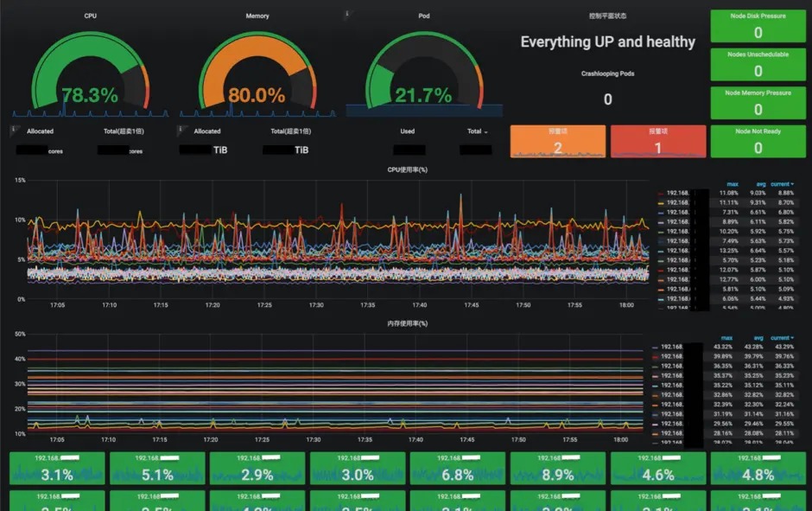Image resolution: width=812 pixels, height=511 pixels.
Task: Click color swatch of memory legend row 43.32% max
Action: click(x=655, y=348)
